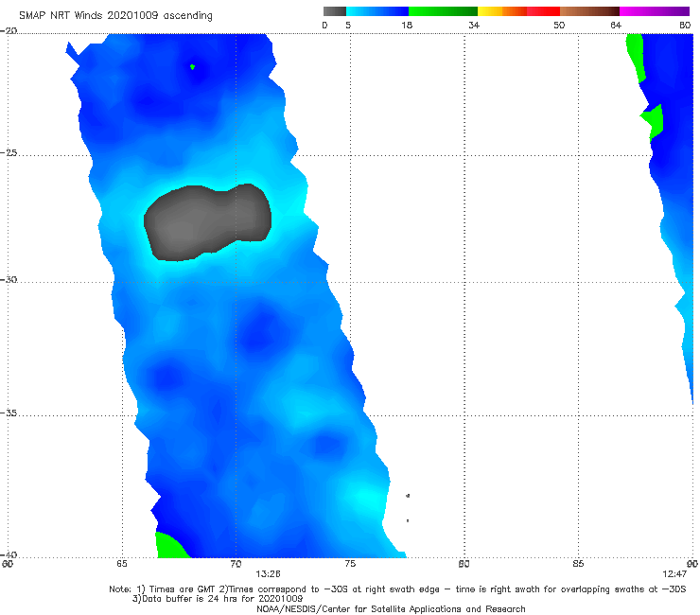
Task: Click the yellow-orange segment of the color bar
Action: tap(502, 11)
